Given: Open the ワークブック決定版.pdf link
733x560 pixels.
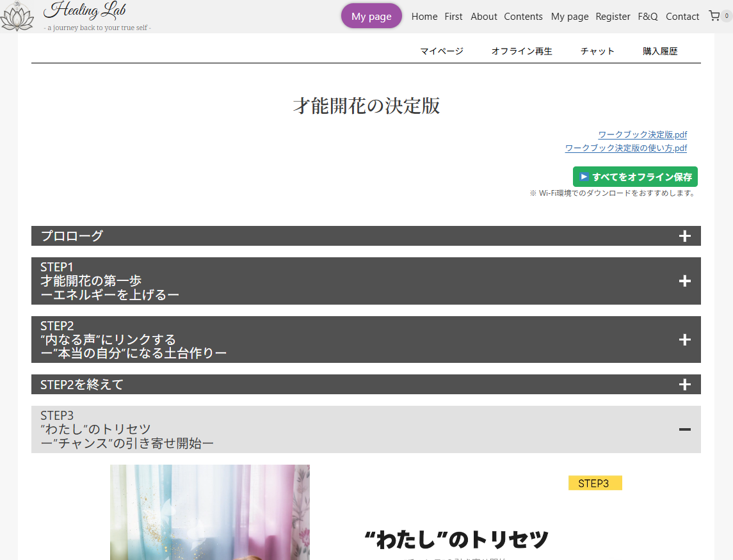Looking at the screenshot, I should [642, 134].
